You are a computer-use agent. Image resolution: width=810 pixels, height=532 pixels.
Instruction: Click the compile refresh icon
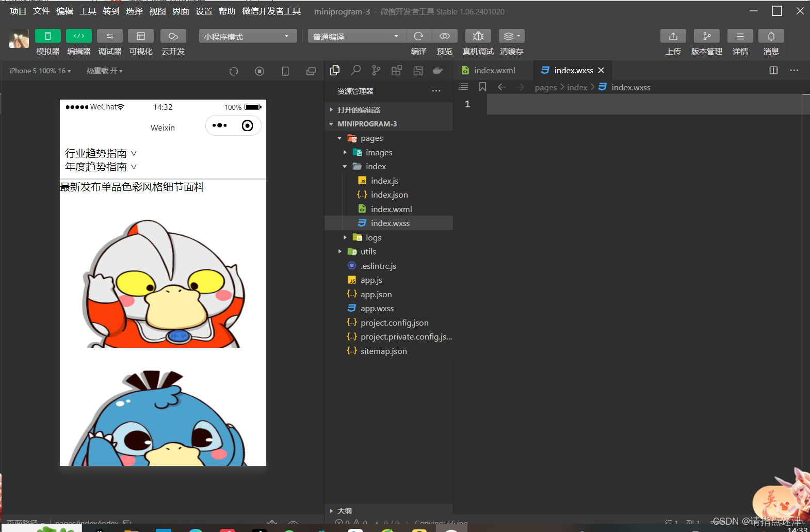tap(419, 36)
